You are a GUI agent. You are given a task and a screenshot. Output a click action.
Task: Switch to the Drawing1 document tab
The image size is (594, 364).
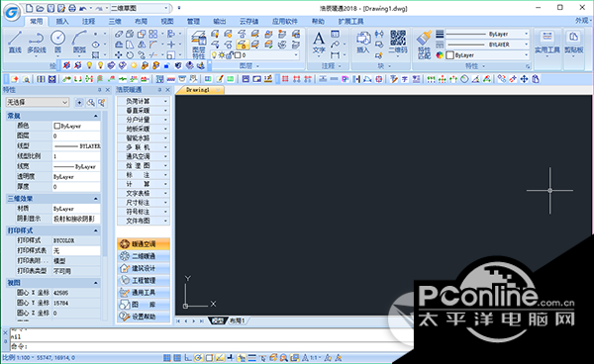[198, 90]
